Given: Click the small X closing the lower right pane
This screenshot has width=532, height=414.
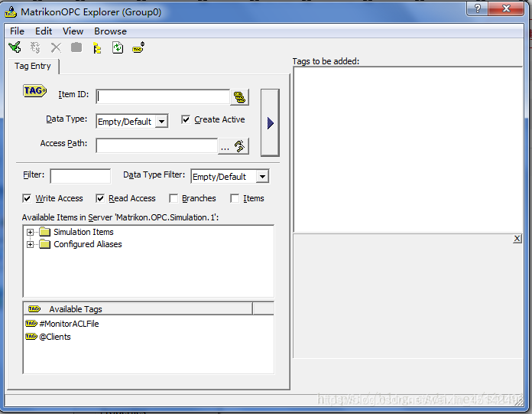Looking at the screenshot, I should [517, 239].
